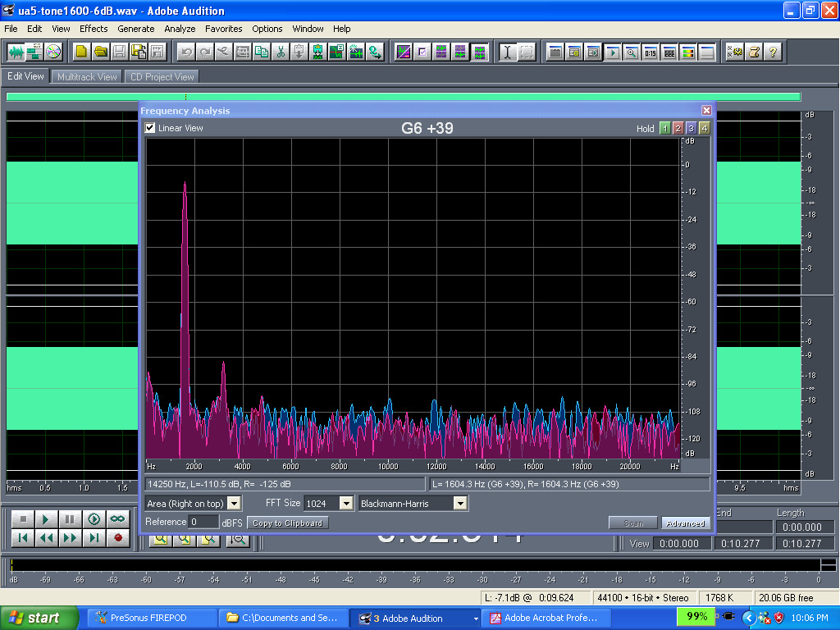Click the Advanced button

coord(685,523)
